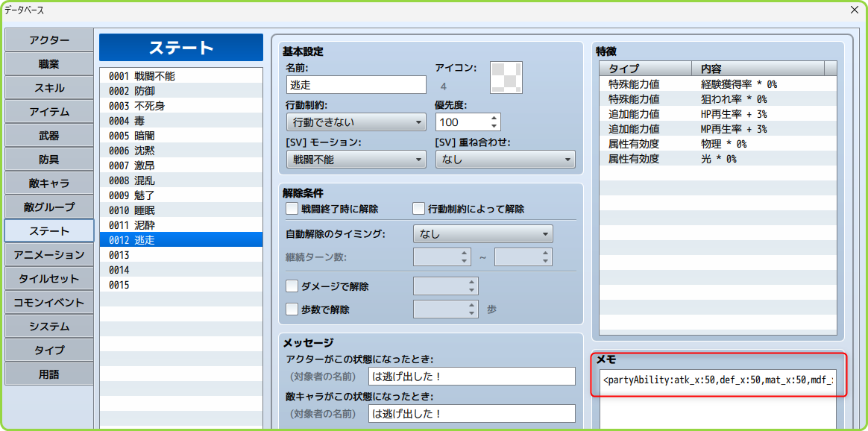Select empty state 0014
The height and width of the screenshot is (431, 868).
[181, 270]
